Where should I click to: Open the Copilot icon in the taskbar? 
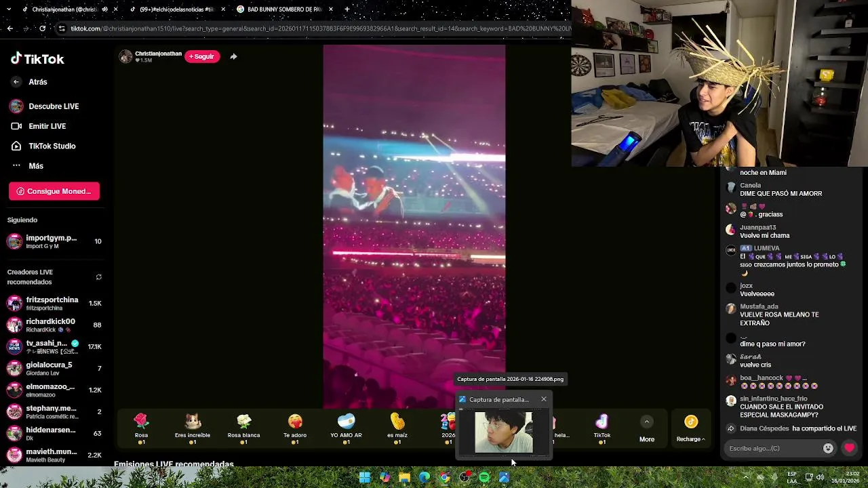tap(384, 478)
